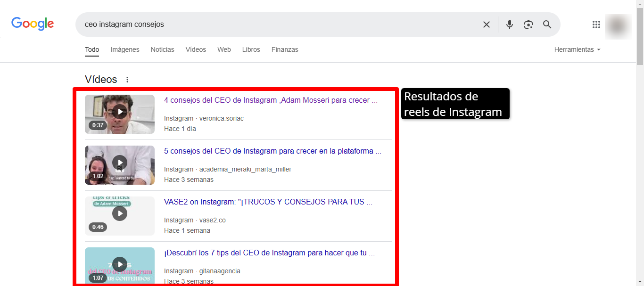Viewport: 644px width, 286px height.
Task: Switch to the Web tab
Action: tap(224, 49)
